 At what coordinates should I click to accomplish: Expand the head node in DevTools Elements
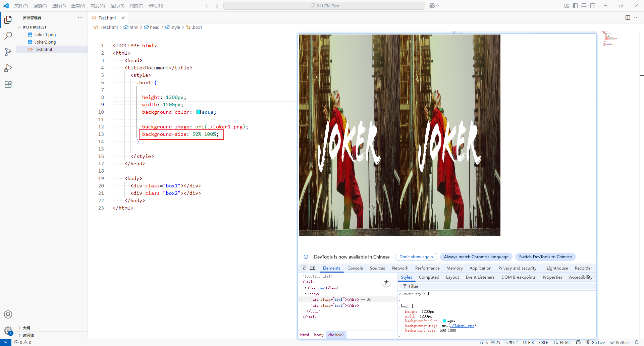coord(305,288)
